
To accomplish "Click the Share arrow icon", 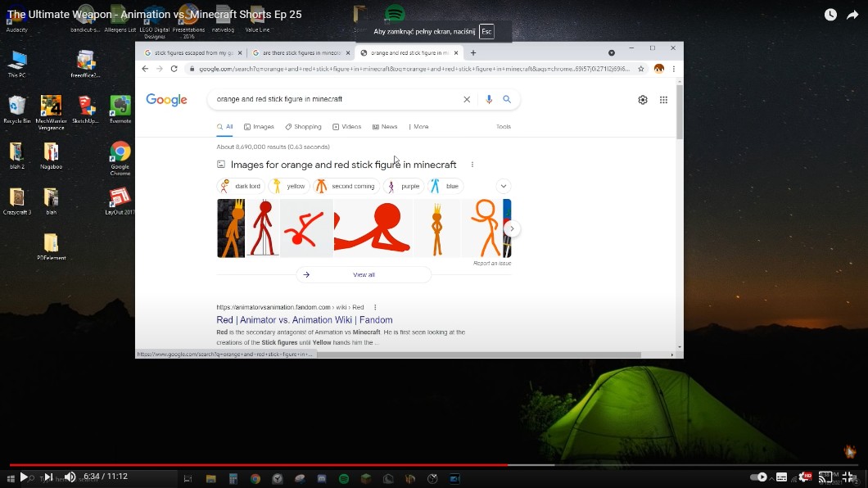I will [853, 15].
